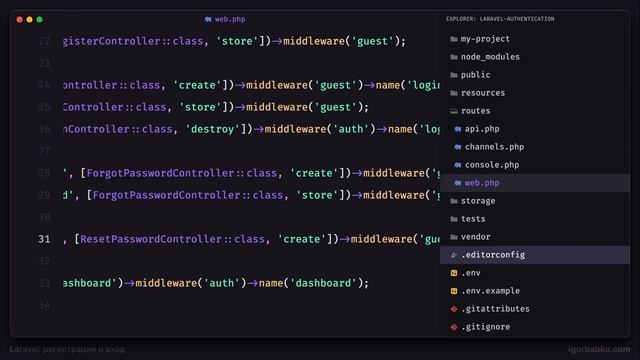Click the PHP icon beside console.php

(458, 165)
